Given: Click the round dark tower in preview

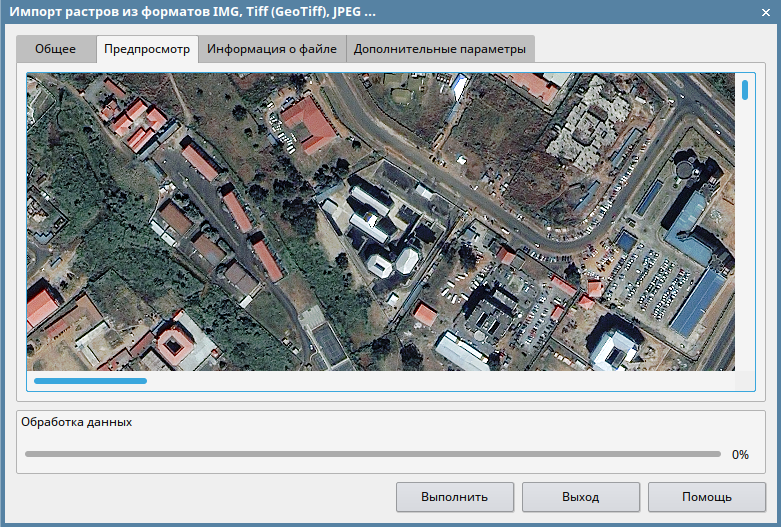Looking at the screenshot, I should point(688,167).
